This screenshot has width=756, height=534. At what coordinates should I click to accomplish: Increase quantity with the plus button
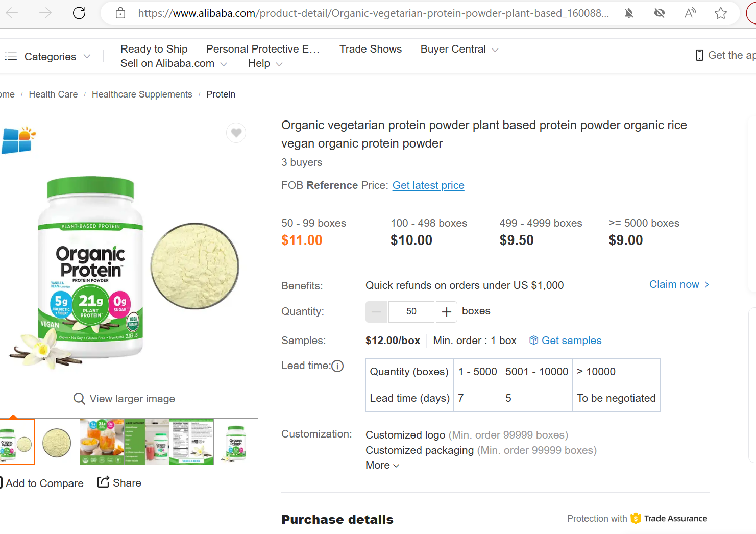click(447, 312)
